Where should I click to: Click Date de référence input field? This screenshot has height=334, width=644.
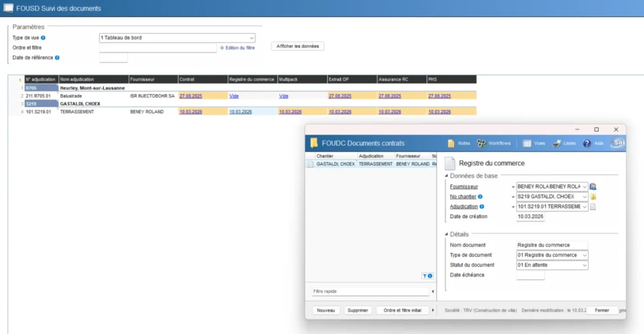pyautogui.click(x=113, y=58)
